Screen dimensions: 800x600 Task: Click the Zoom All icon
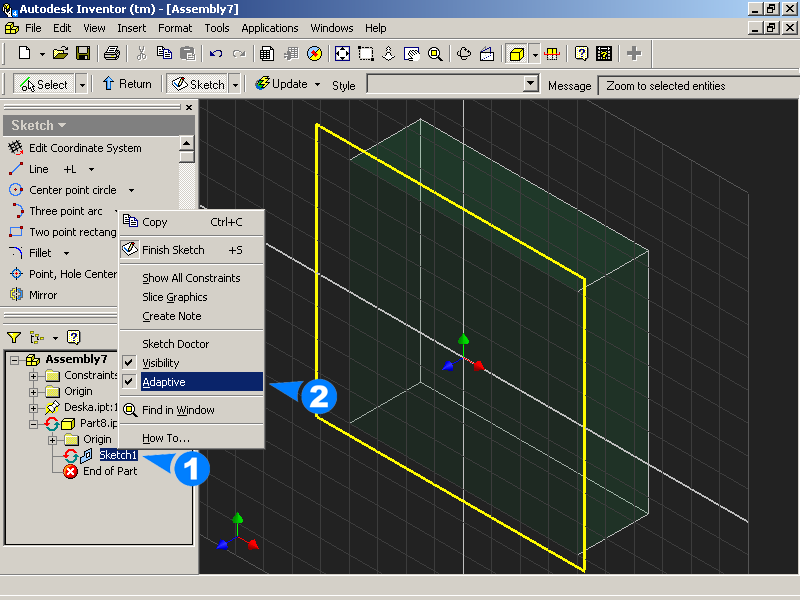tap(342, 53)
